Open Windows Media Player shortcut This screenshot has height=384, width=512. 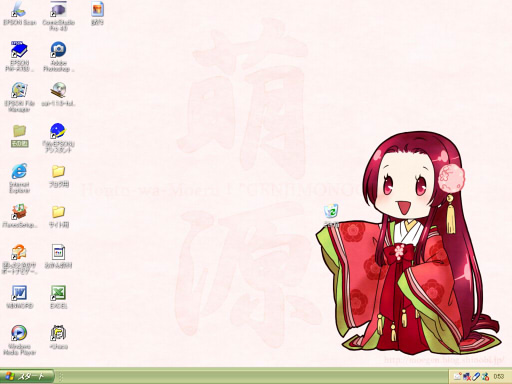click(19, 340)
